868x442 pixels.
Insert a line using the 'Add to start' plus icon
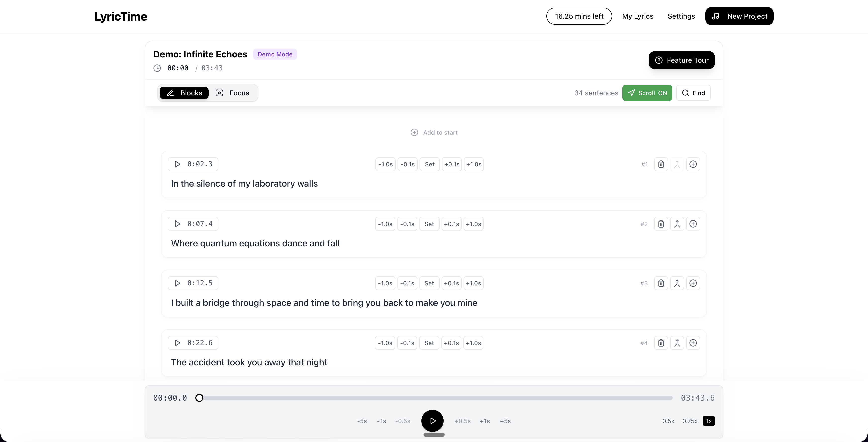(414, 132)
